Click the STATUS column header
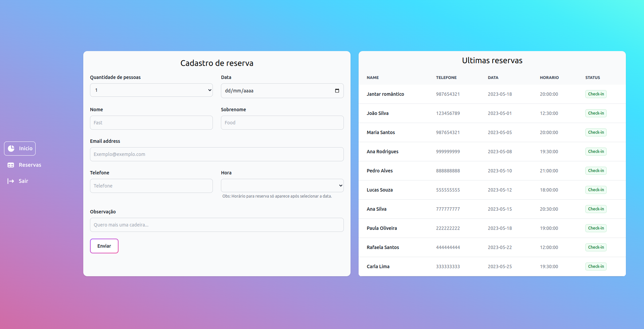The image size is (644, 329). 593,78
